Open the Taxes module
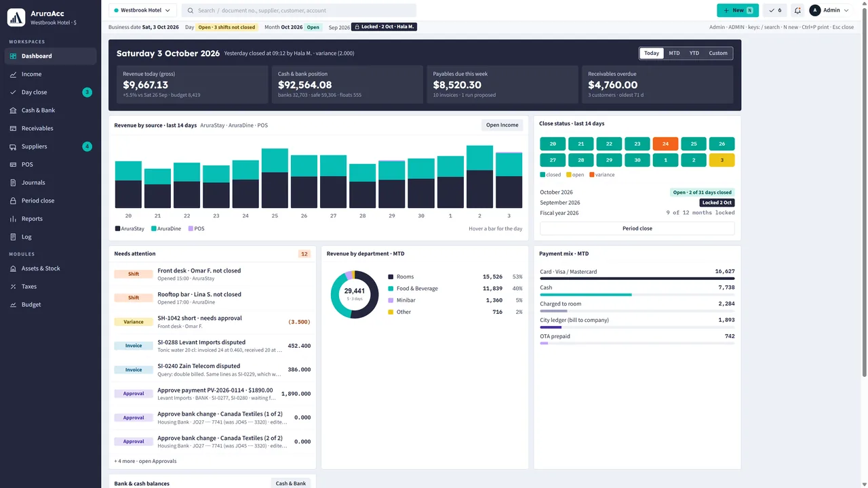Viewport: 868px width, 488px height. (x=50, y=287)
